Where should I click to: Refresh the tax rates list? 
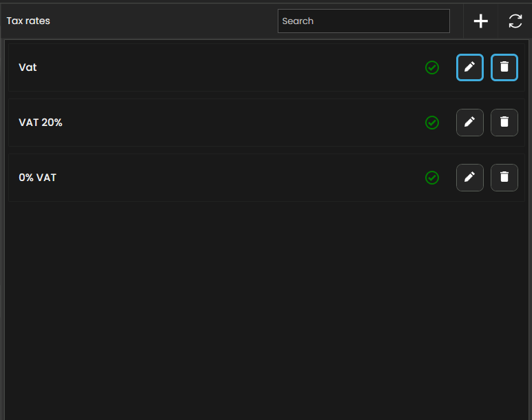pos(515,21)
